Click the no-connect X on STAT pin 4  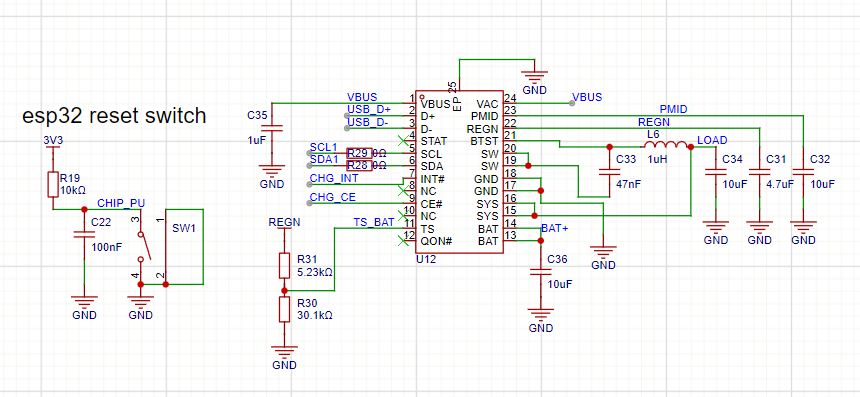pyautogui.click(x=403, y=141)
